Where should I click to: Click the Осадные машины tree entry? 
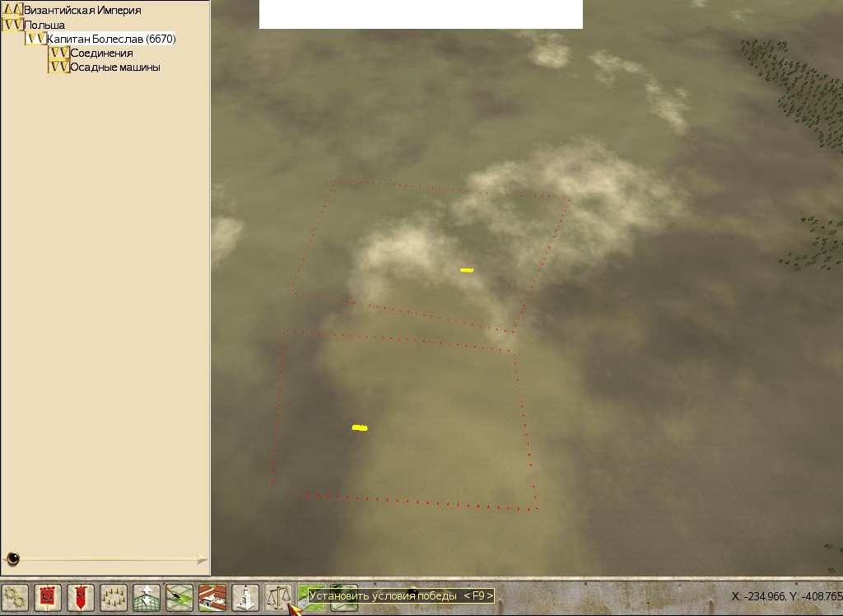tap(114, 67)
